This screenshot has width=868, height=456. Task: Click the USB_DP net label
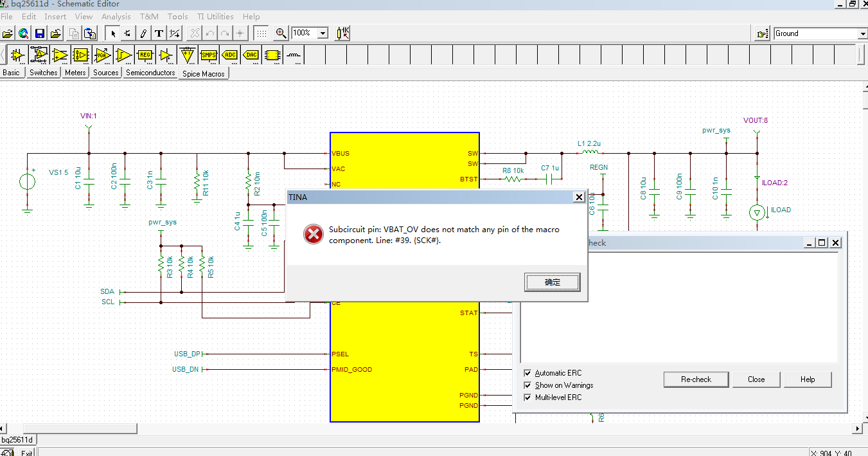point(187,354)
